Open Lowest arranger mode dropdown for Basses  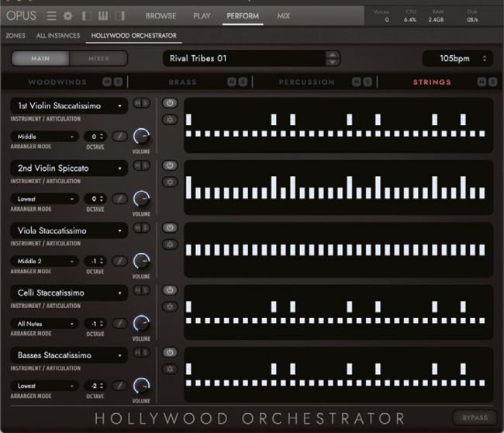[45, 386]
